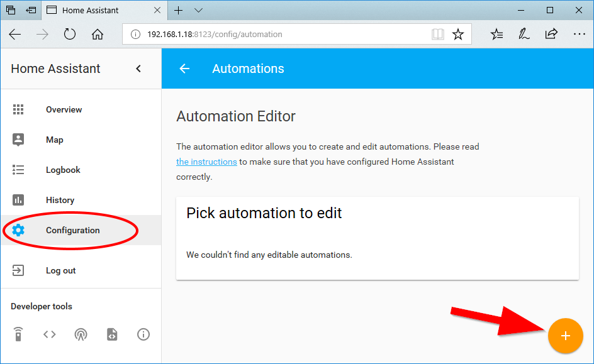Click the 'Automation Editor' heading
The height and width of the screenshot is (364, 594).
pyautogui.click(x=235, y=116)
